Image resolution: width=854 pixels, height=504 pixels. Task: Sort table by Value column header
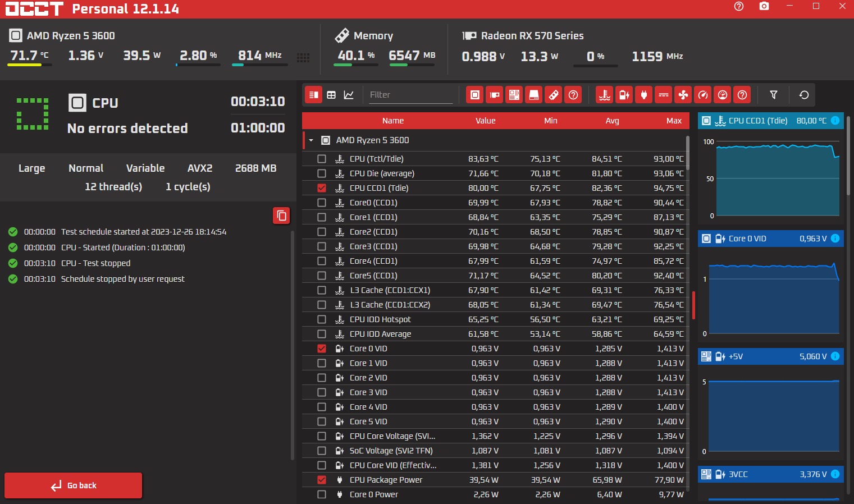tap(486, 121)
